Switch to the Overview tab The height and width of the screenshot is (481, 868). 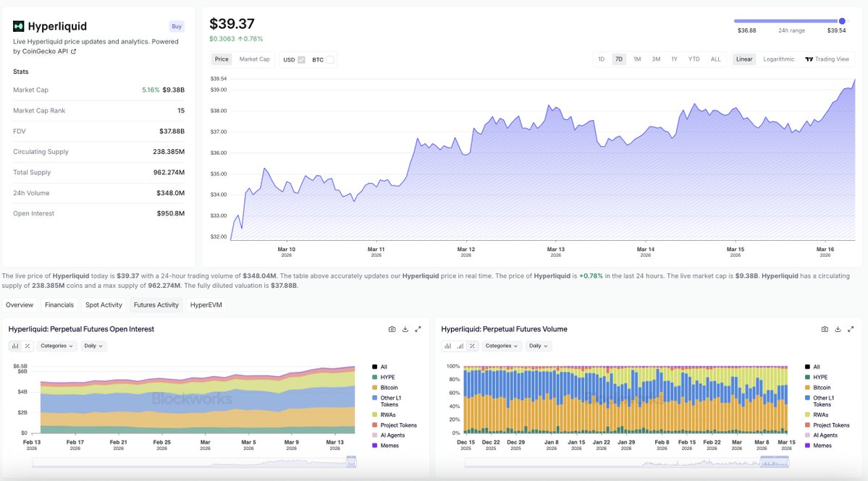tap(20, 305)
